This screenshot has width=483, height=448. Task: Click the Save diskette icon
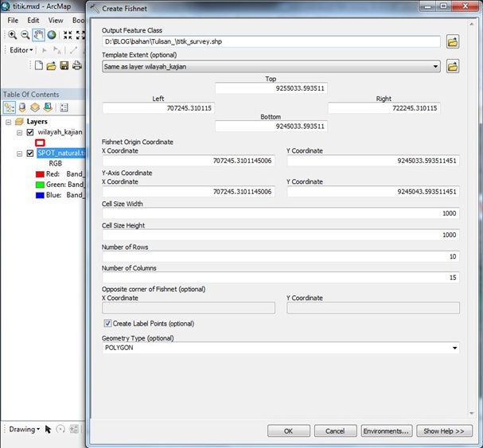point(64,65)
